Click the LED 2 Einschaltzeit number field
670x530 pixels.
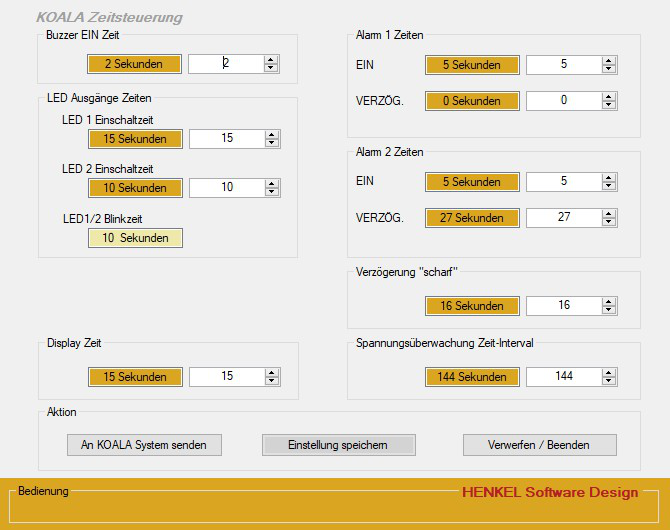click(x=226, y=187)
